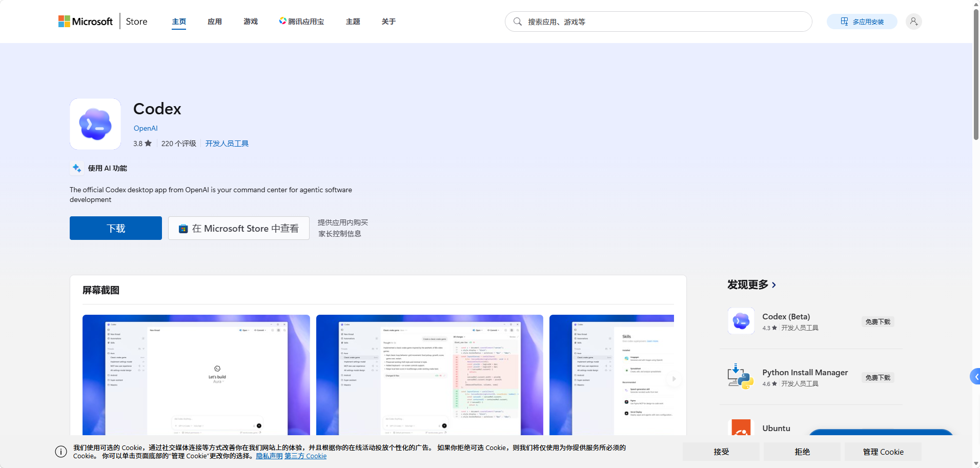
Task: Expand the 发现更多 section chevron
Action: (x=774, y=285)
